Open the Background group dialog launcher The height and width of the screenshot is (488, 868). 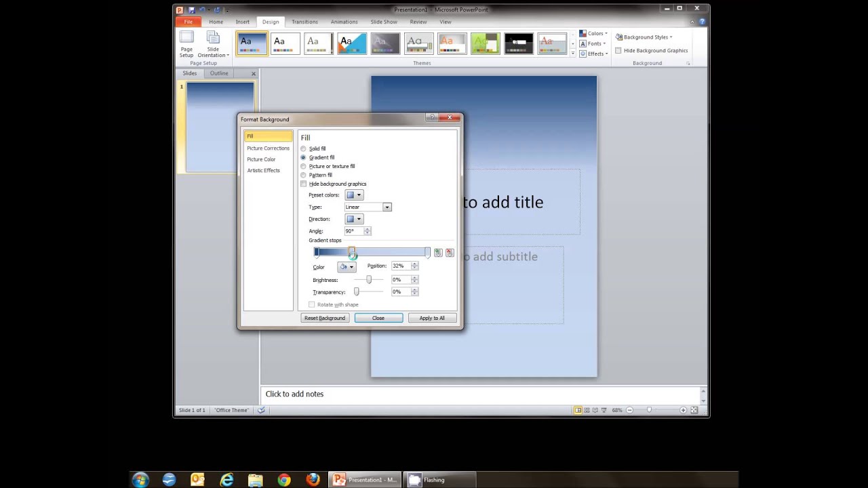[x=688, y=63]
